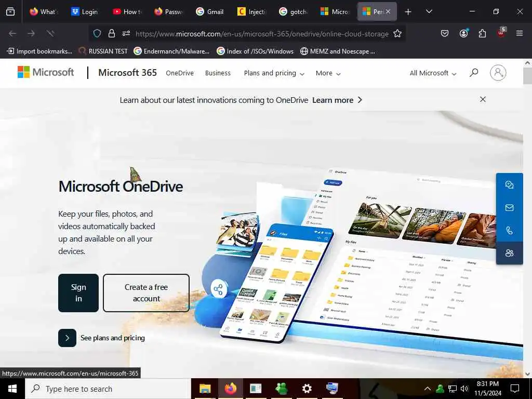Open the email envelope contact icon
The height and width of the screenshot is (399, 532).
(509, 208)
